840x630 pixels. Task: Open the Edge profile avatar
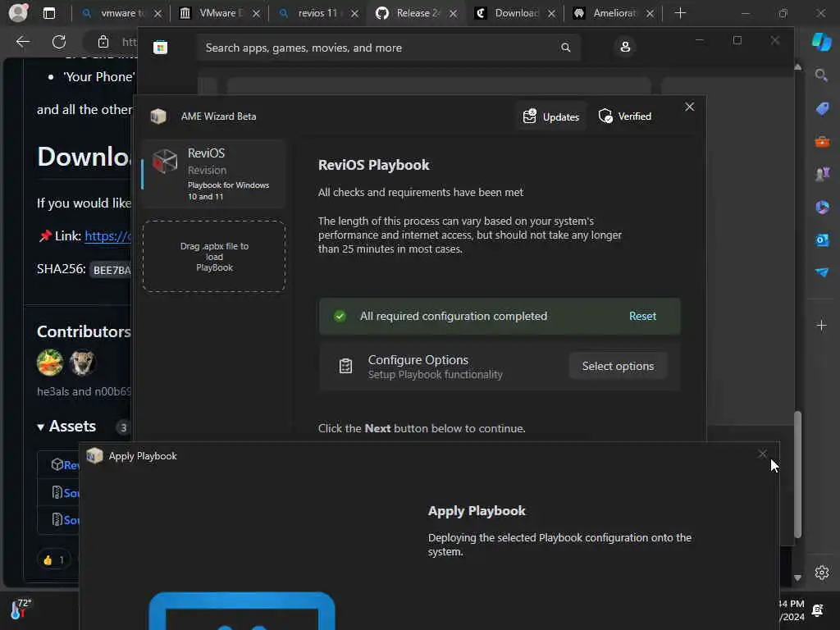18,13
